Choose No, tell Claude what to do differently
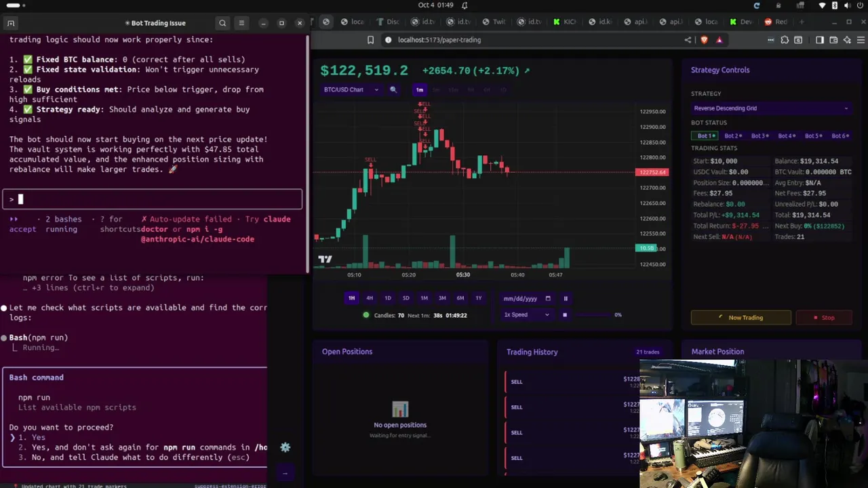 coord(134,457)
